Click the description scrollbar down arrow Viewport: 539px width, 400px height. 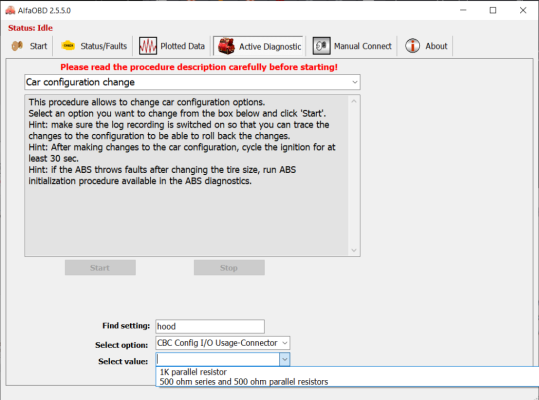point(354,250)
